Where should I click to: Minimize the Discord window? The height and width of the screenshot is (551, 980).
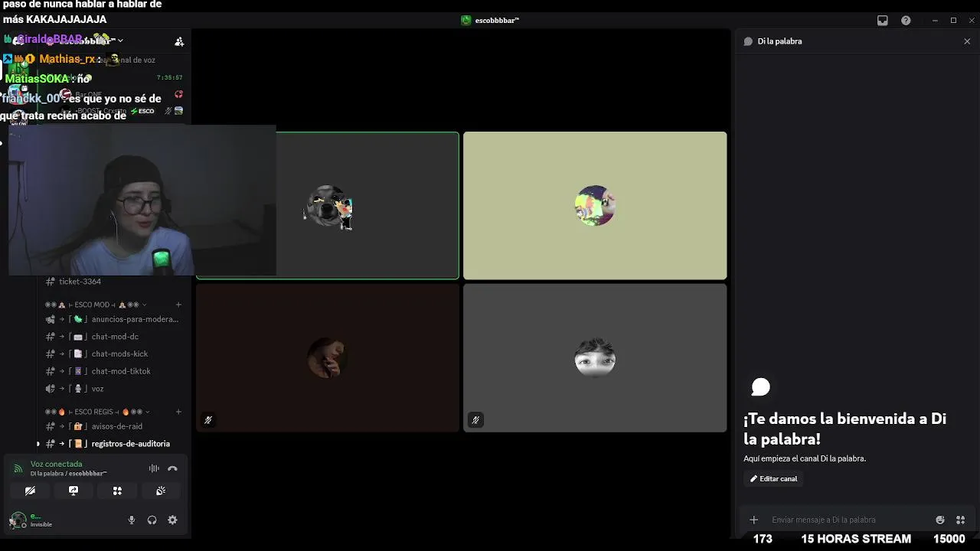936,21
